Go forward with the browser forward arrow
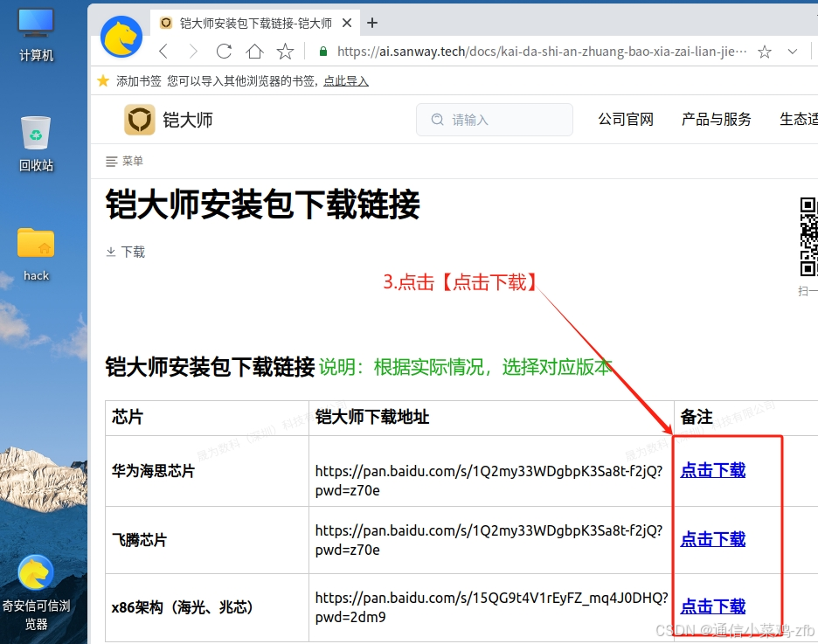The height and width of the screenshot is (644, 818). [193, 51]
